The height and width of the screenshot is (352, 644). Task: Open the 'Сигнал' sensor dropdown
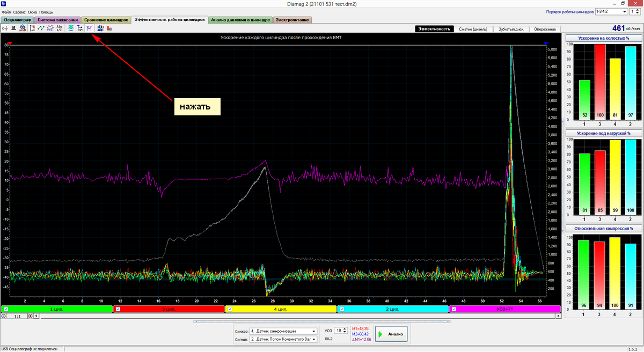tap(283, 339)
